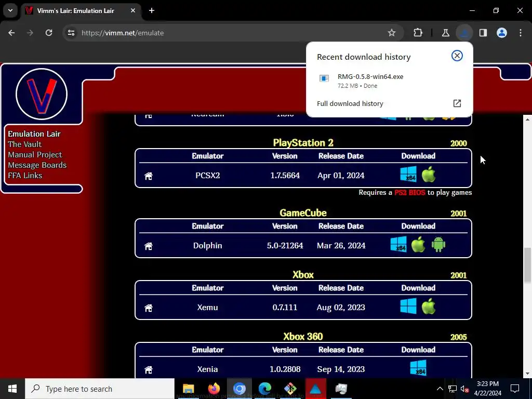Open Xenia homepage via house icon
Screen dimensions: 532x399
(149, 369)
